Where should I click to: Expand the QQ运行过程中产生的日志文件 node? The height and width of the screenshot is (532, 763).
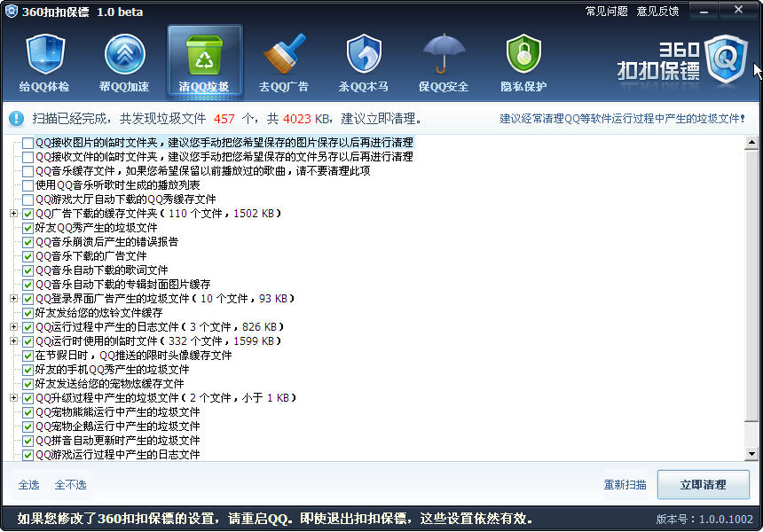13,327
